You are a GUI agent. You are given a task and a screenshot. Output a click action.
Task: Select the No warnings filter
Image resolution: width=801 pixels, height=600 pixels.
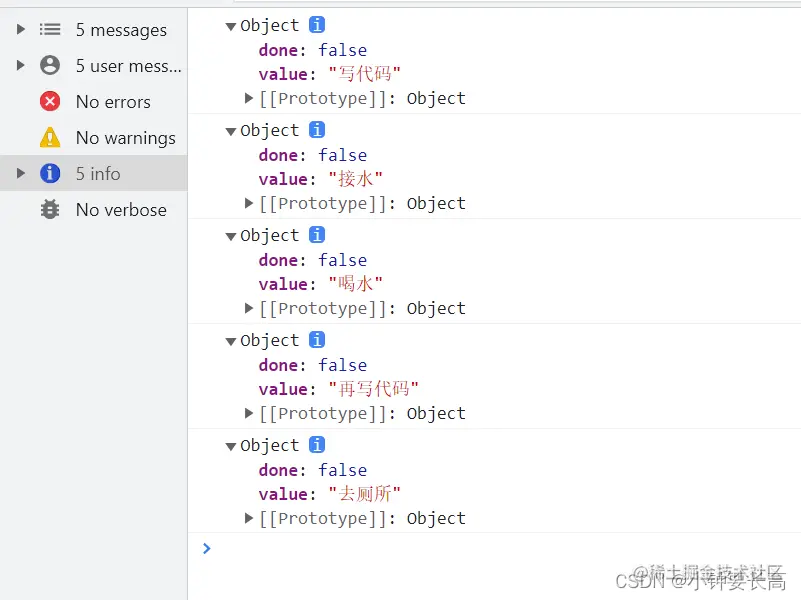tap(94, 137)
